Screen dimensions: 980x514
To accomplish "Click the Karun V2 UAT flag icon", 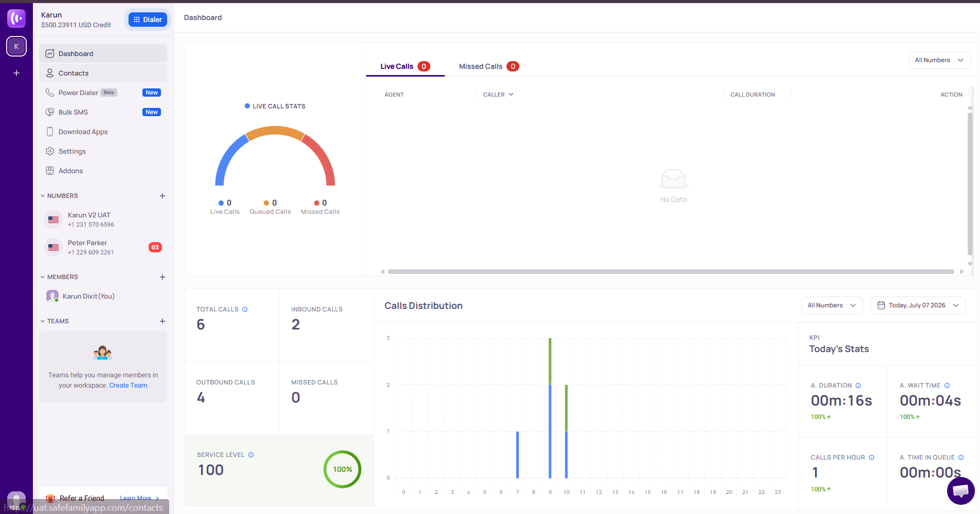I will tap(53, 219).
